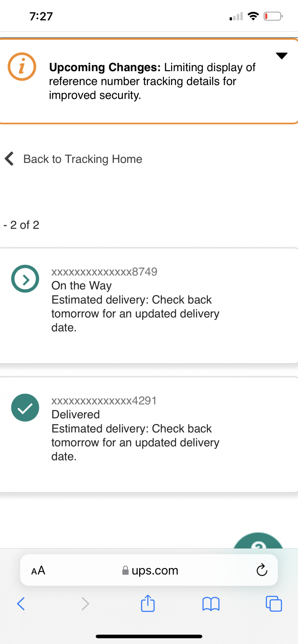Image resolution: width=298 pixels, height=644 pixels.
Task: Read the Upcoming Changes notice text
Action: 152,81
